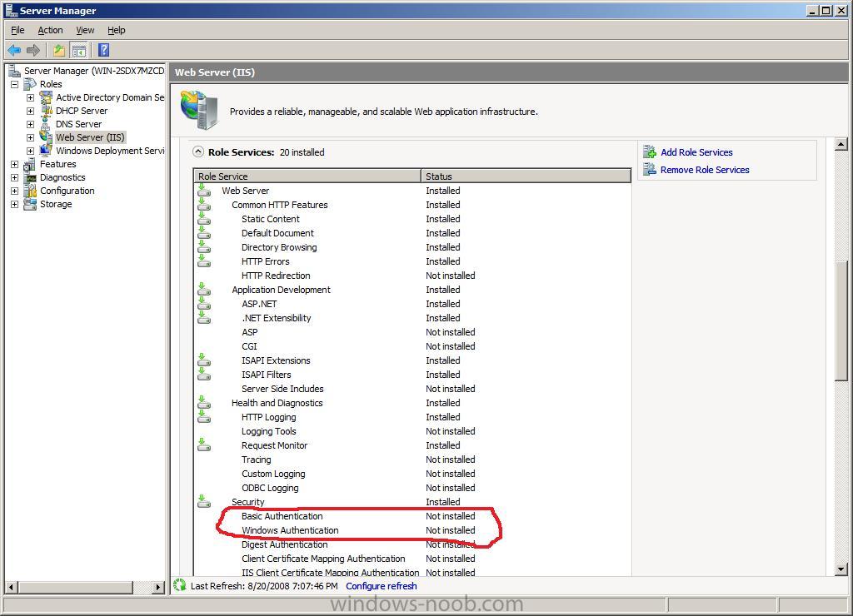The height and width of the screenshot is (616, 853).
Task: Click the Forward arrow toolbar icon
Action: point(33,51)
